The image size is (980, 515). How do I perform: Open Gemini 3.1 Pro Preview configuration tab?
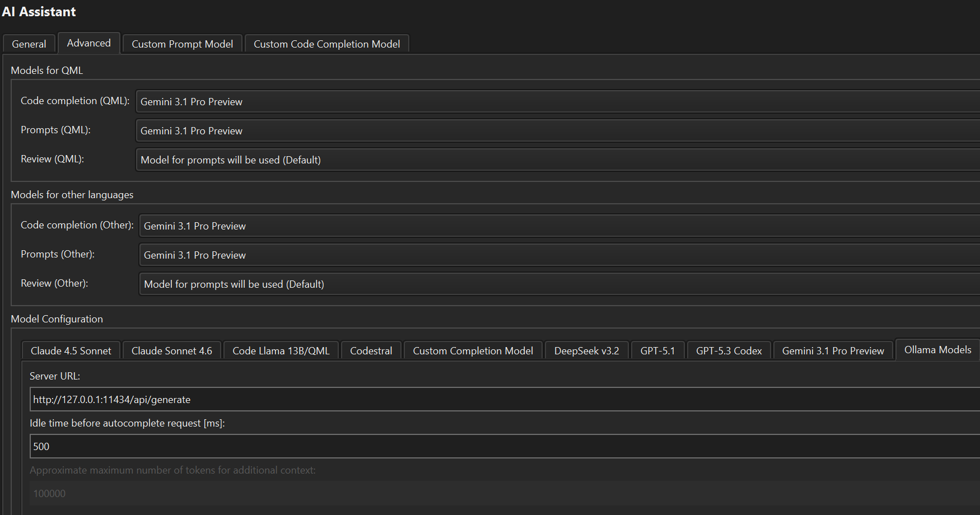(833, 351)
